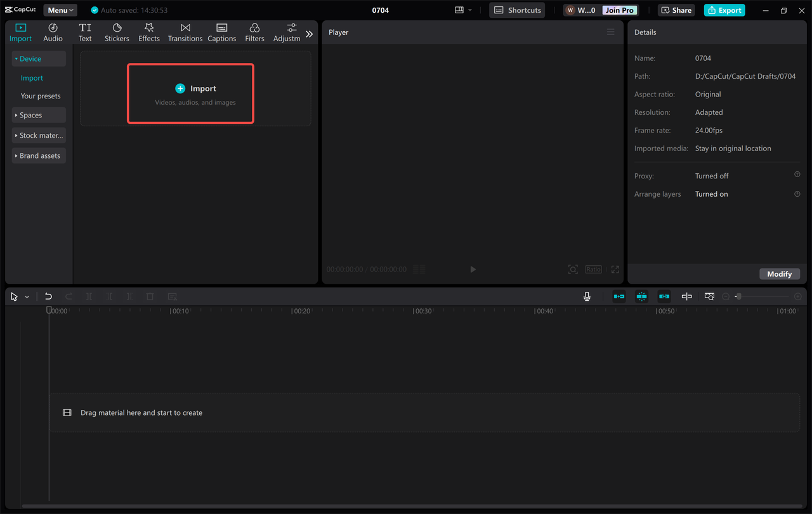Open the Shortcuts panel
Image resolution: width=812 pixels, height=514 pixels.
(516, 10)
